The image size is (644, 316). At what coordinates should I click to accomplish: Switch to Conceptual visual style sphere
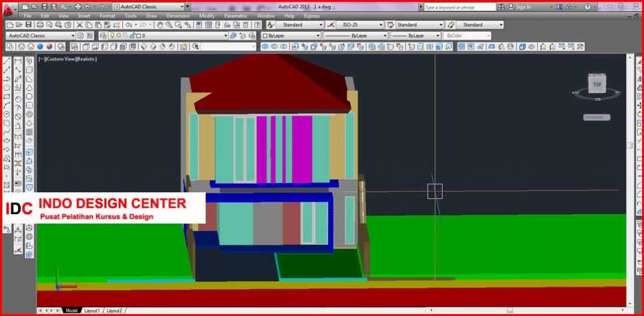point(49,46)
